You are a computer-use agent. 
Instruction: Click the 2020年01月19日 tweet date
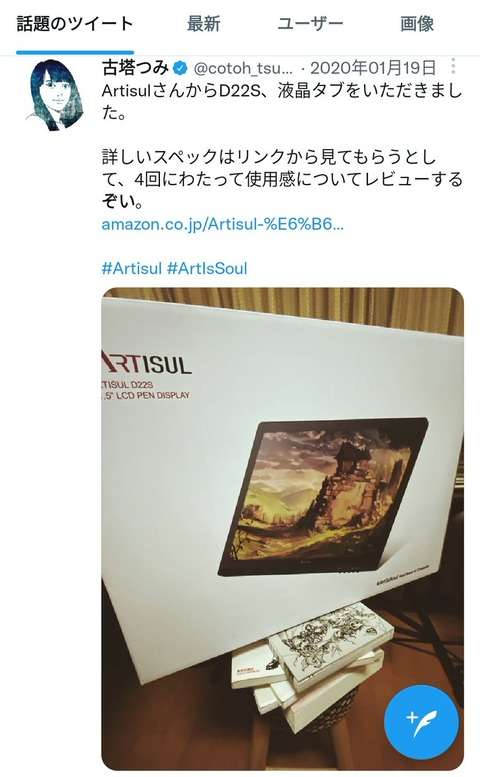(373, 68)
